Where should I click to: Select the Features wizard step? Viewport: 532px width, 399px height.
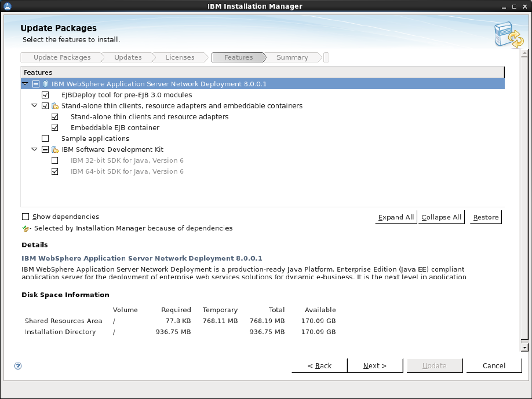tap(239, 57)
